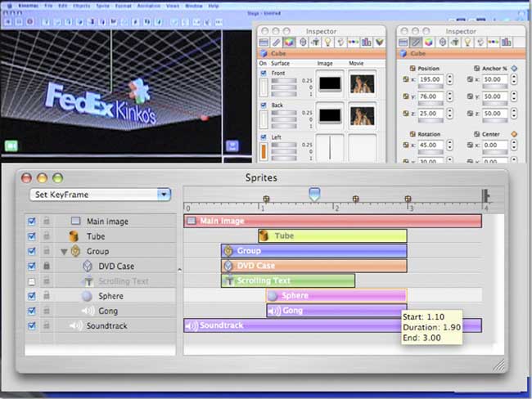Viewport: 532px width, 399px height.
Task: Select the Scrolling Text bar in the timeline
Action: point(288,280)
